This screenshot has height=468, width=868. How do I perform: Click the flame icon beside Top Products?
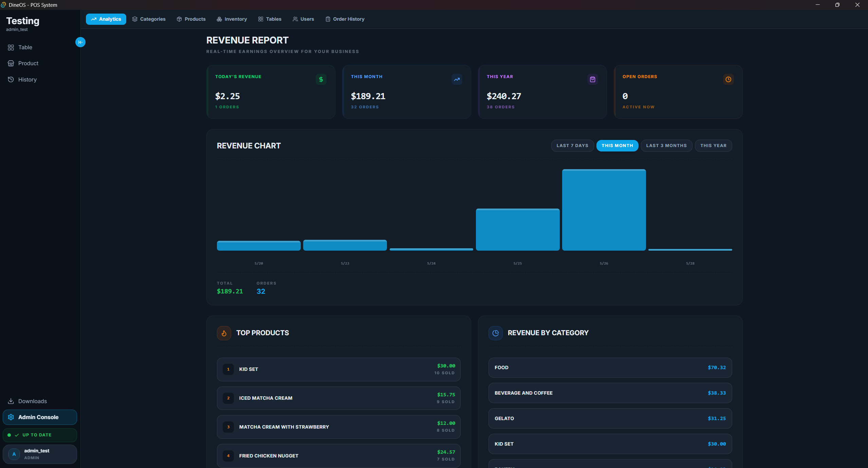tap(224, 333)
